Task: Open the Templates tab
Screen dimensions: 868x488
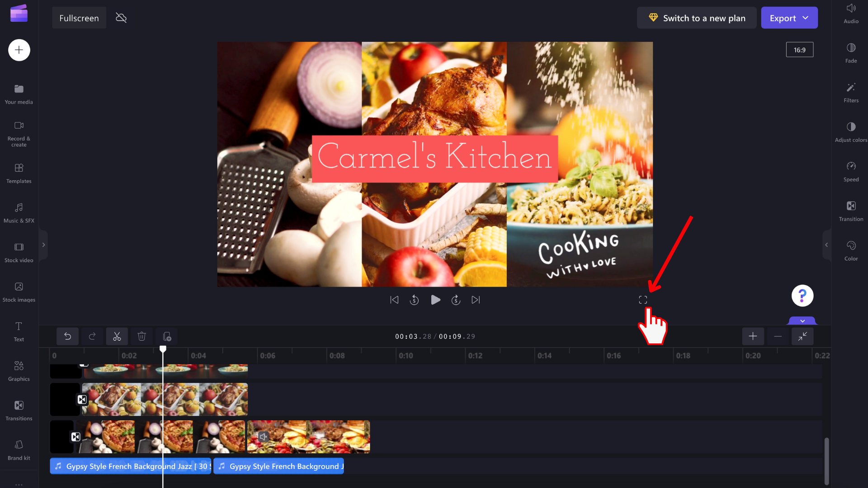Action: [x=19, y=173]
